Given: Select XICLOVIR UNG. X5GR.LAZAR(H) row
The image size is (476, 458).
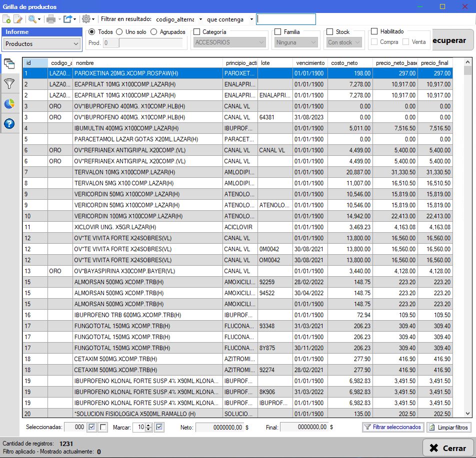Looking at the screenshot, I should pyautogui.click(x=237, y=227).
